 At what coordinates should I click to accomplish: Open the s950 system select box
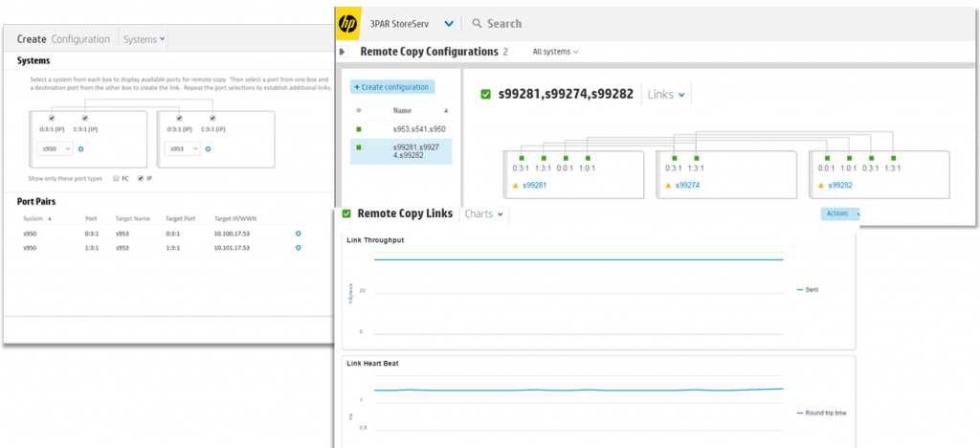(55, 148)
